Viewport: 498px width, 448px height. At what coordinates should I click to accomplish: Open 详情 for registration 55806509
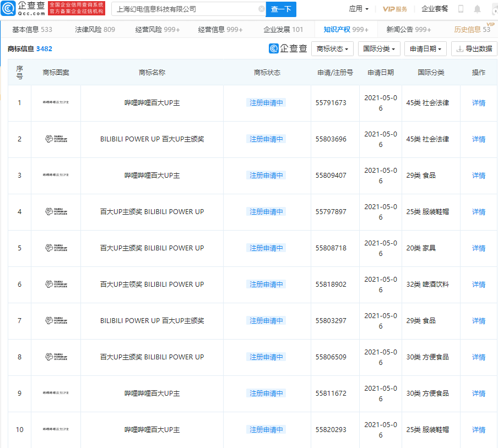[479, 357]
